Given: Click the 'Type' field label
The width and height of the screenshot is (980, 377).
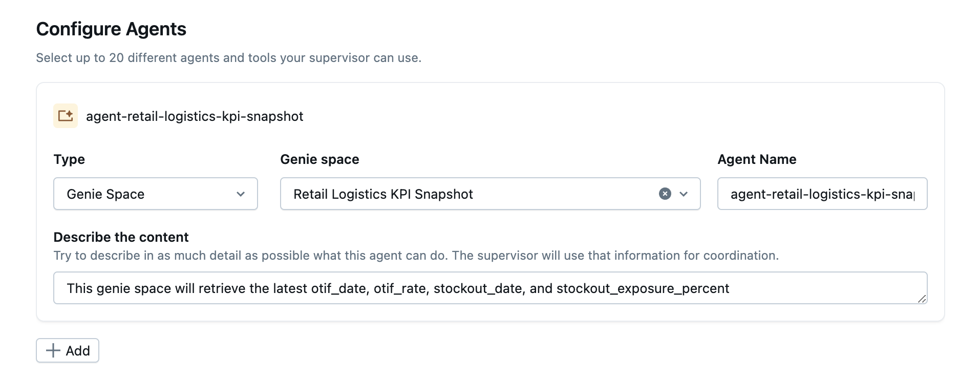Looking at the screenshot, I should [69, 159].
